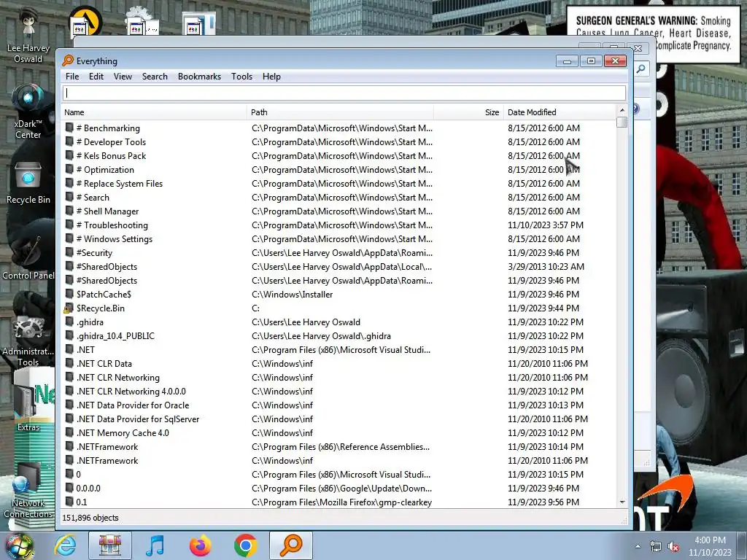Click the scrollbar down arrow
Screen dimensions: 747x560
click(622, 502)
